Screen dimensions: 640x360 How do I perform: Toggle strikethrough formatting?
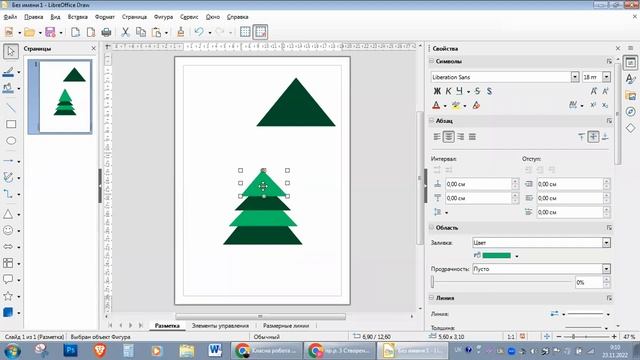click(x=477, y=91)
